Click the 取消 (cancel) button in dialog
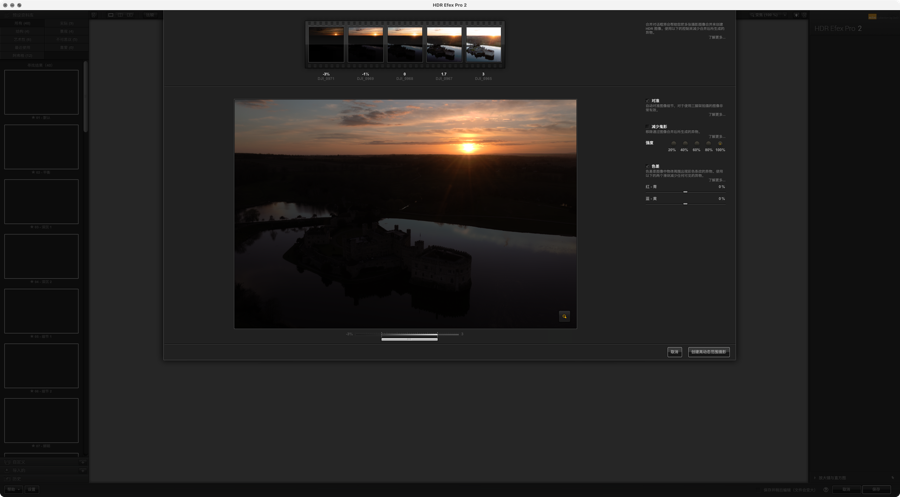 [674, 352]
